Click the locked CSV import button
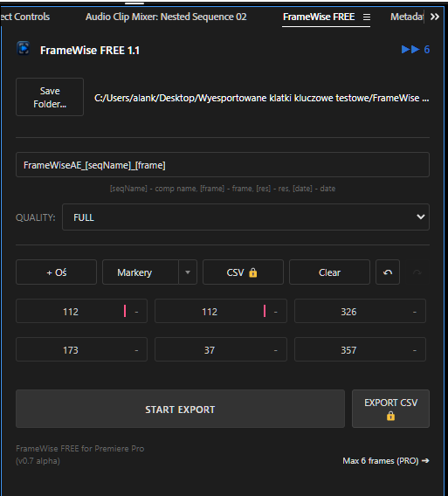Viewport: 448px width, 496px height. tap(243, 272)
